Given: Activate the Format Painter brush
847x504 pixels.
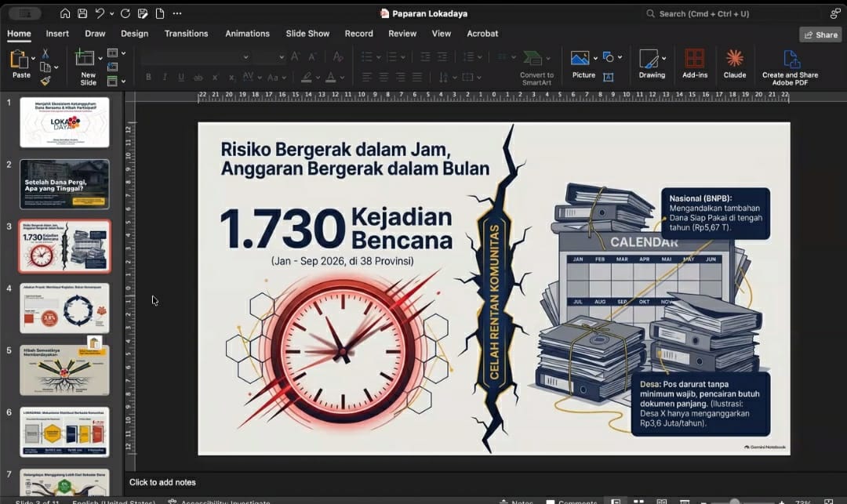Looking at the screenshot, I should coord(45,81).
